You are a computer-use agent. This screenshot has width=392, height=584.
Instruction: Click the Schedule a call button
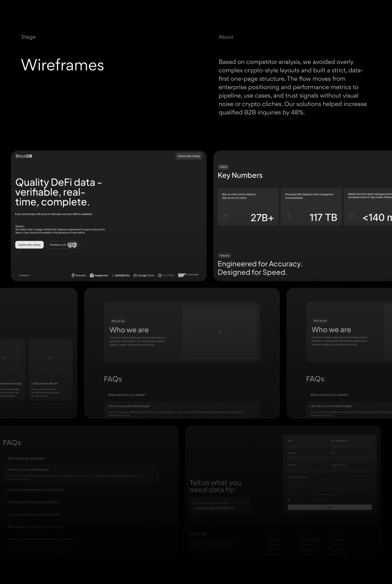(62, 245)
